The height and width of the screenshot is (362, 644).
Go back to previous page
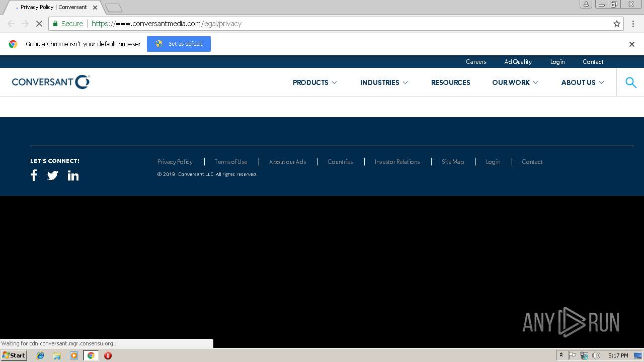(11, 24)
